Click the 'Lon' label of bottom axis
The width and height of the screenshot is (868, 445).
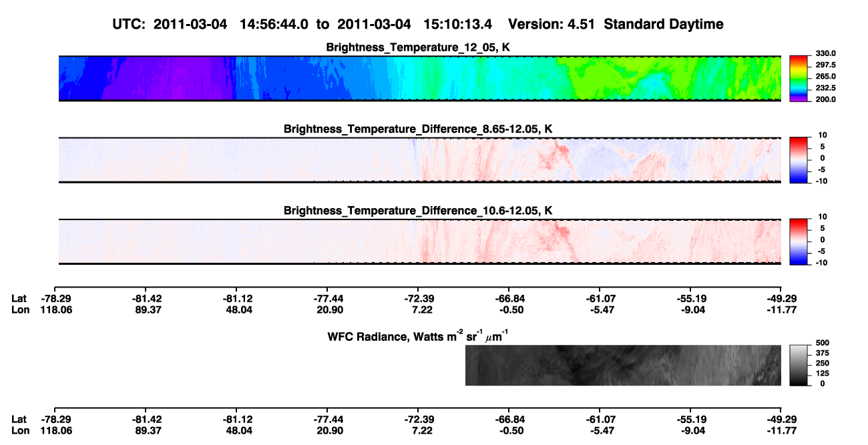(19, 430)
